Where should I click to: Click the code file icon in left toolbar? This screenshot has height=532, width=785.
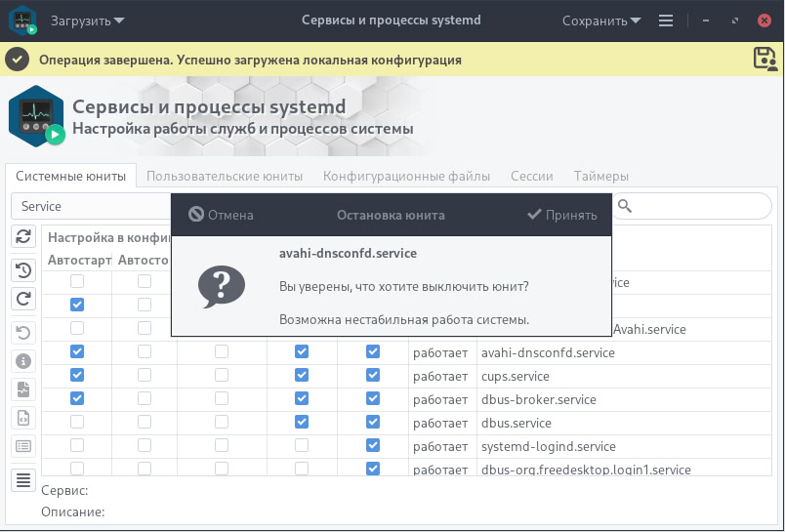click(23, 418)
